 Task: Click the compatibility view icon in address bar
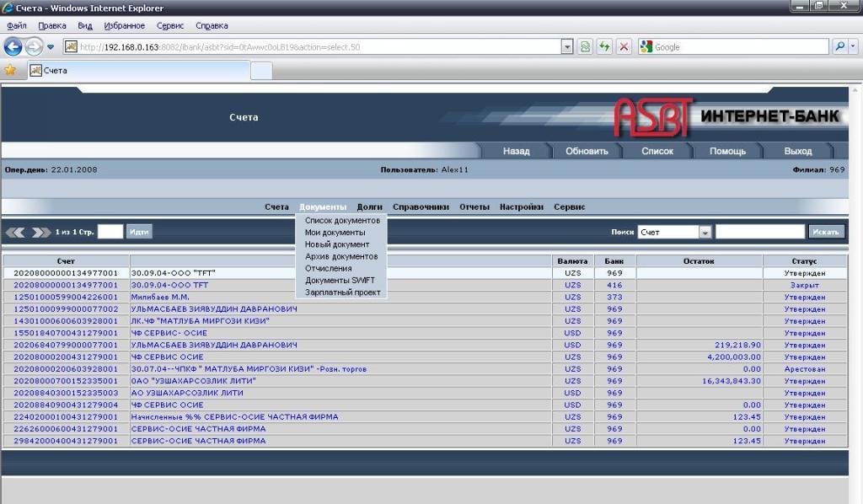coord(585,47)
